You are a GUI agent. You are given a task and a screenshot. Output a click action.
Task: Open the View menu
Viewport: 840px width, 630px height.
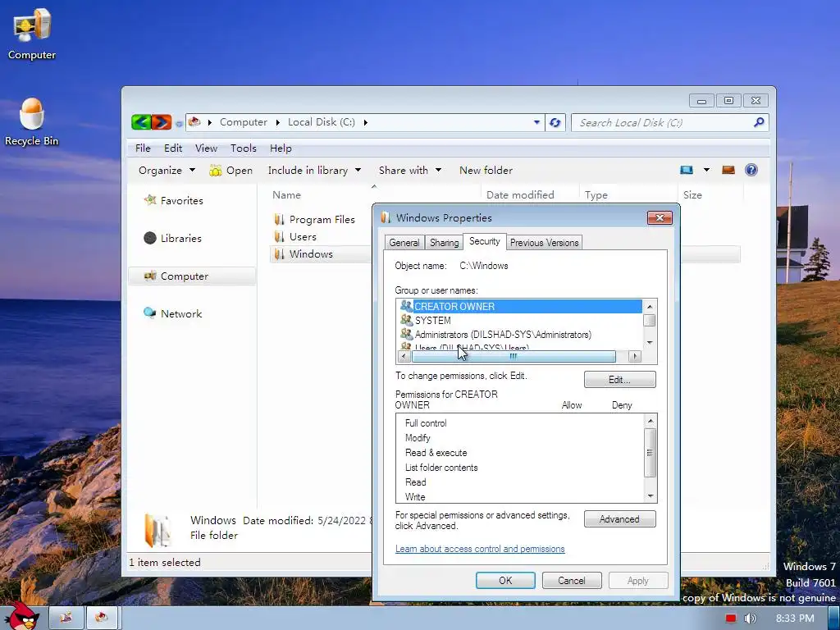pyautogui.click(x=206, y=148)
